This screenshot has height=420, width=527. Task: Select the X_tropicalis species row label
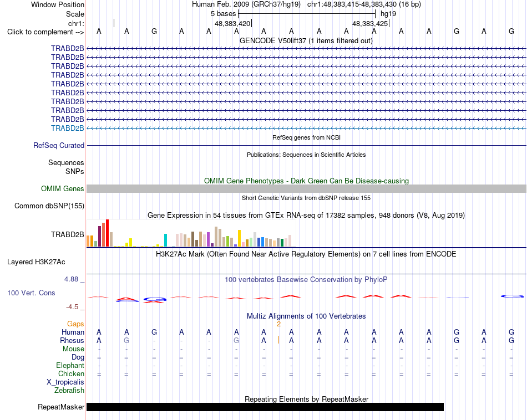(x=65, y=382)
